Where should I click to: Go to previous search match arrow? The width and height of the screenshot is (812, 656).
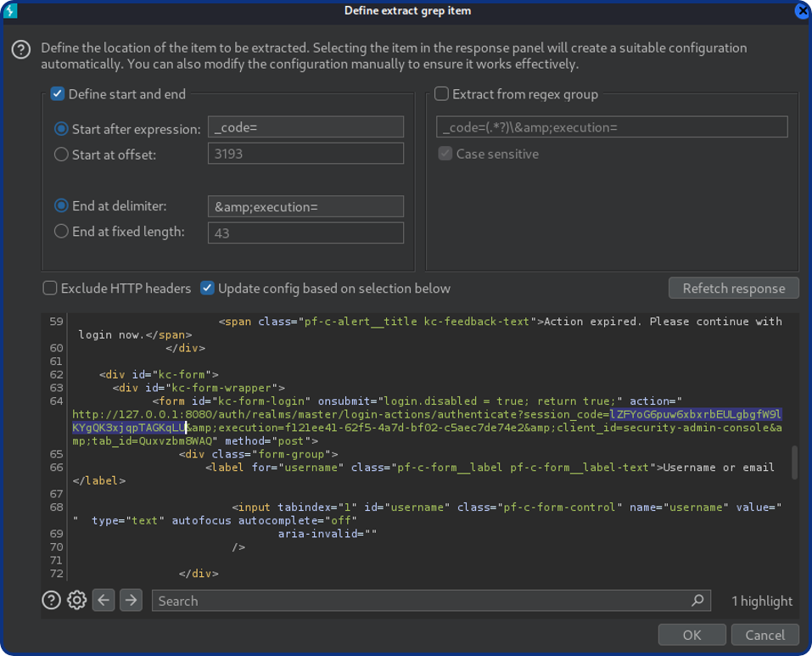tap(104, 600)
